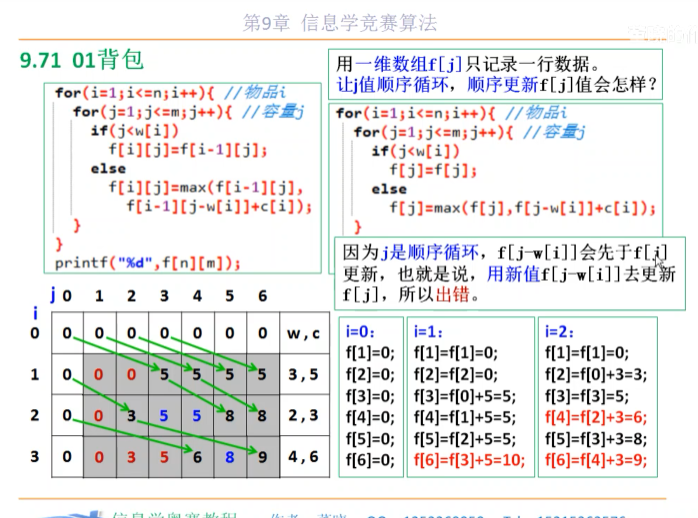Click the red line 'f[4]=f[2]+3=6;'
Image resolution: width=698 pixels, height=518 pixels.
[x=596, y=417]
